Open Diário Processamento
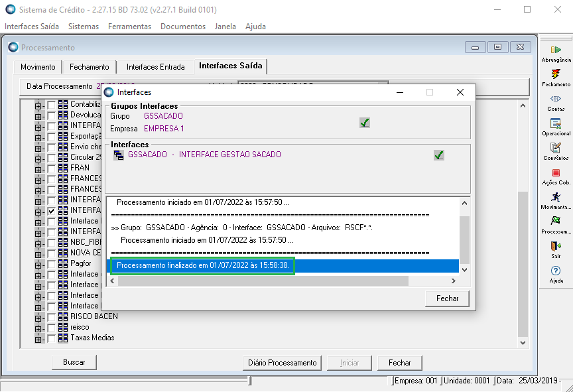Screen dimensions: 573x392 [x=282, y=363]
